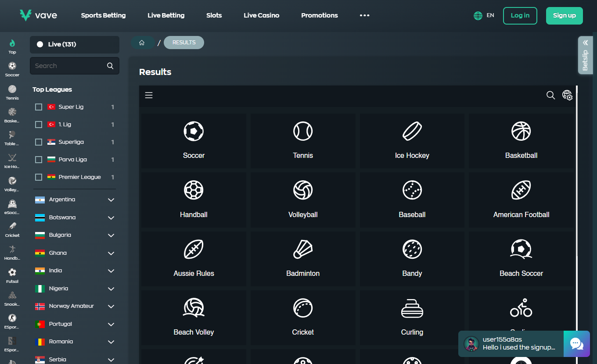597x364 pixels.
Task: Open the Baseball results tile
Action: [x=412, y=200]
